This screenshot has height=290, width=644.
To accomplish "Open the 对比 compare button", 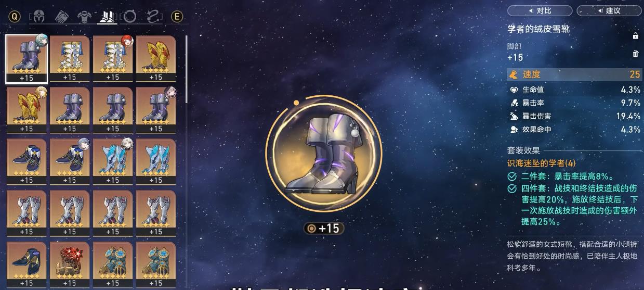I will [540, 10].
